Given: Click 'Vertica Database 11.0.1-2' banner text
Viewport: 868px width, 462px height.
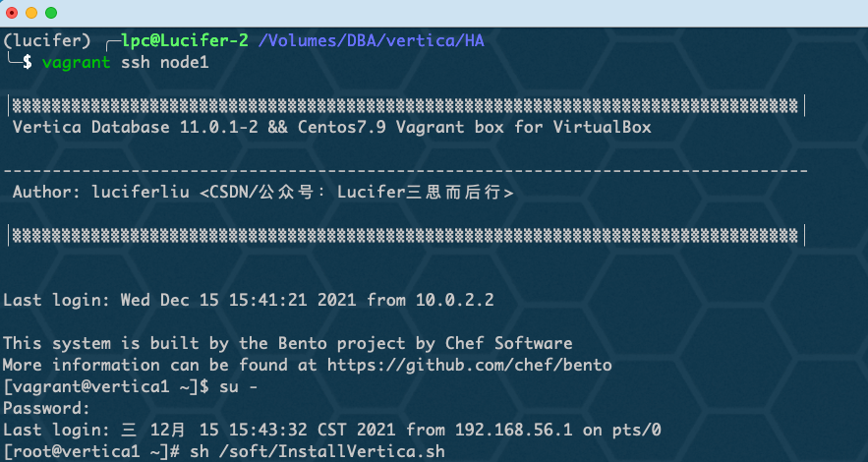Looking at the screenshot, I should pyautogui.click(x=135, y=127).
